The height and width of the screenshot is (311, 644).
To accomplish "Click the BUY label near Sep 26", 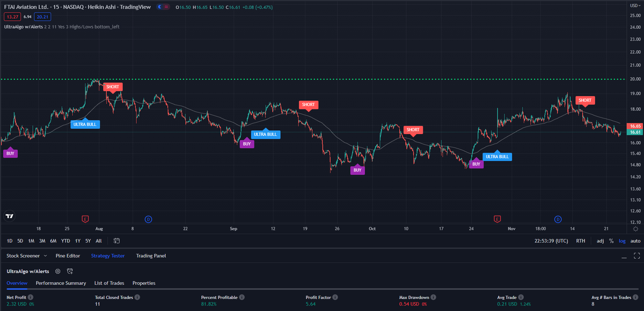I will tap(358, 170).
